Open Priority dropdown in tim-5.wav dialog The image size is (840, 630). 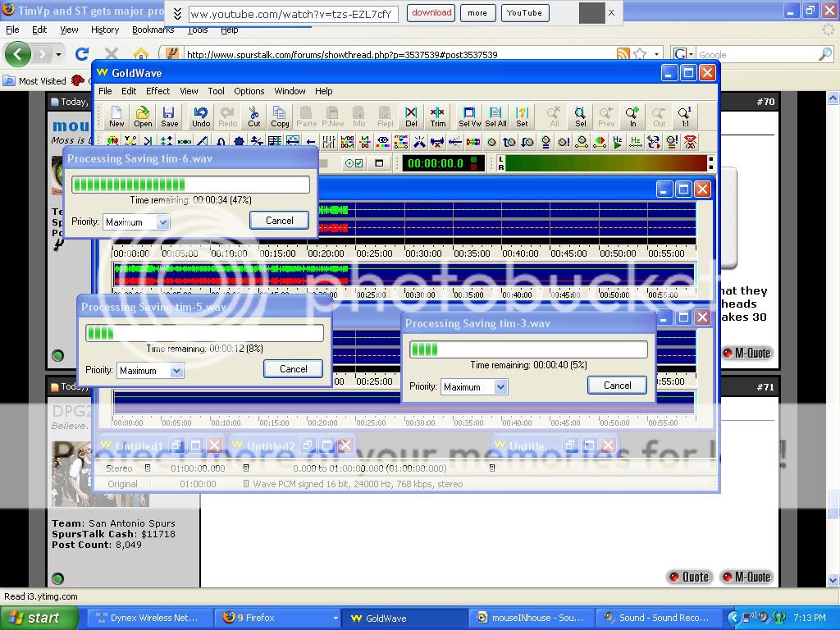tap(176, 371)
